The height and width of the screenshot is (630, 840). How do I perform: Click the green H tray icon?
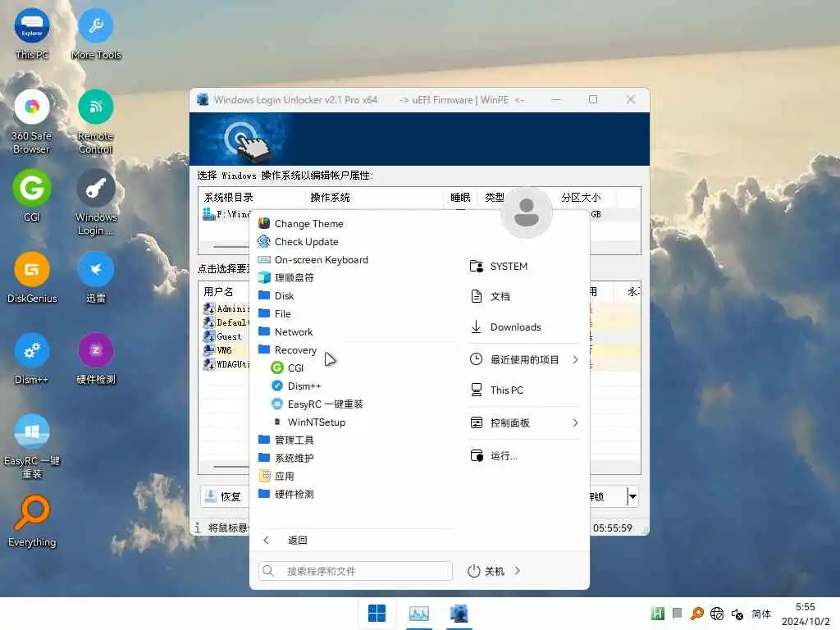(657, 614)
